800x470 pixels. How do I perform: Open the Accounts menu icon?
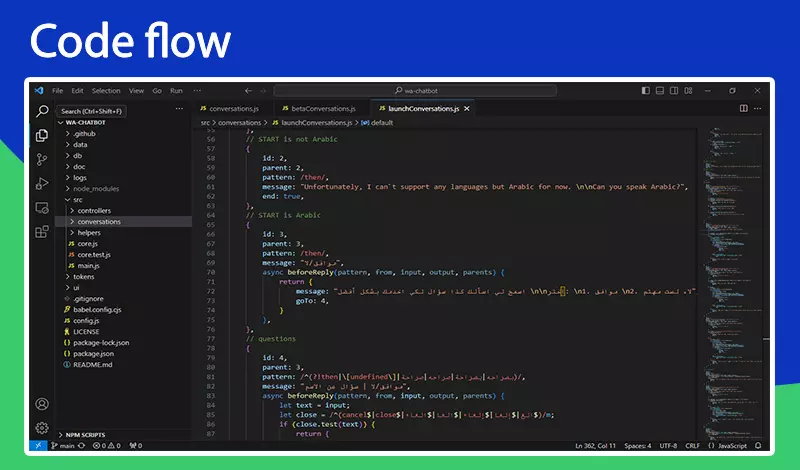(x=42, y=404)
